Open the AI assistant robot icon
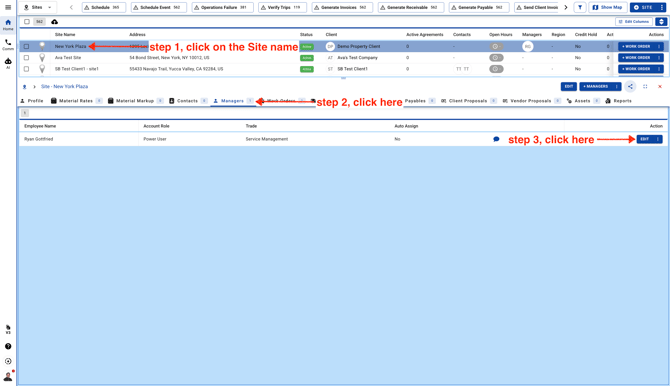Screen dimensions: 670x386 (x=8, y=63)
